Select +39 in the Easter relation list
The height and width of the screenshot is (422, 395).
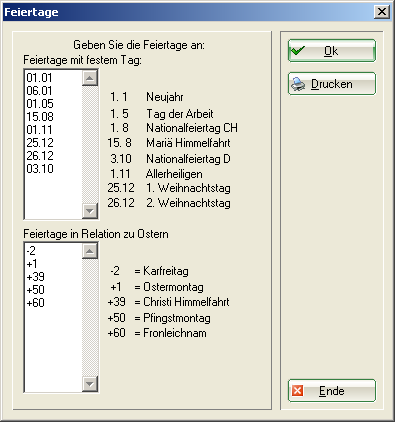[53, 277]
